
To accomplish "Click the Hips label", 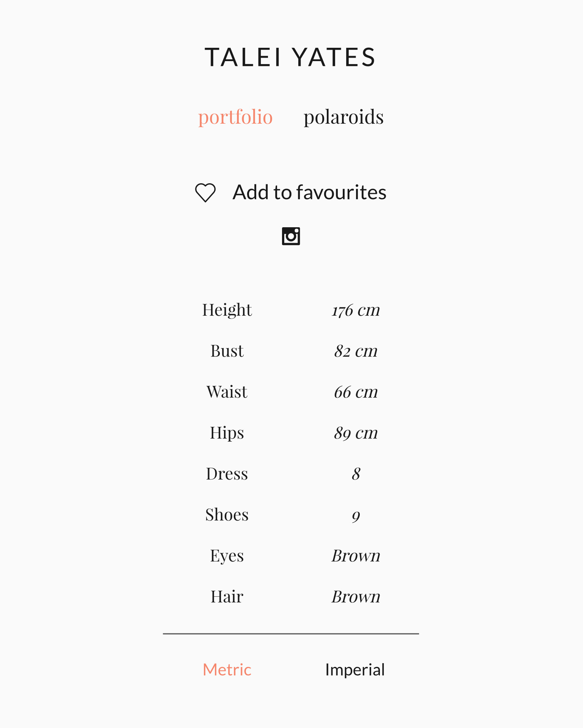I will 227,433.
